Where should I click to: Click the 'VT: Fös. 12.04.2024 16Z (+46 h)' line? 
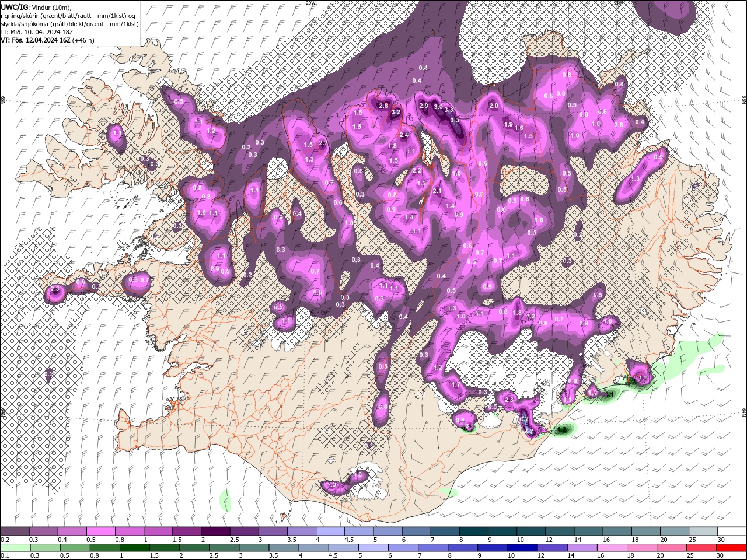(x=47, y=40)
